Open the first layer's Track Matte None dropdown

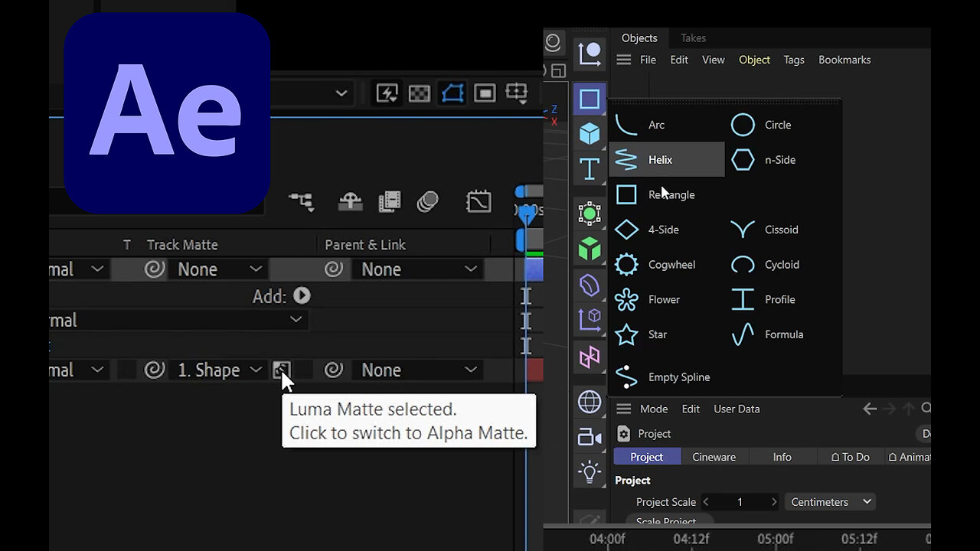tap(219, 269)
